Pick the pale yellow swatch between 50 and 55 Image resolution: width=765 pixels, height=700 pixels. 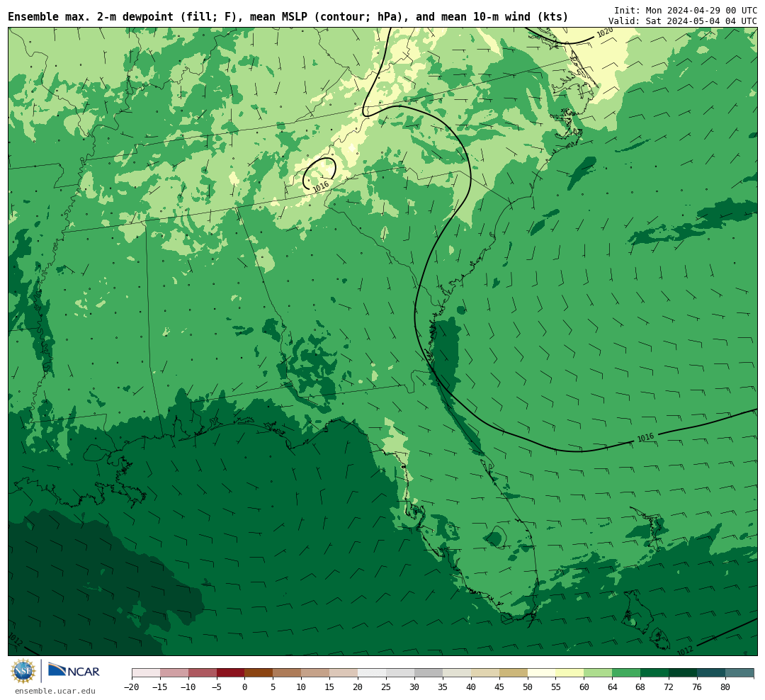point(542,672)
